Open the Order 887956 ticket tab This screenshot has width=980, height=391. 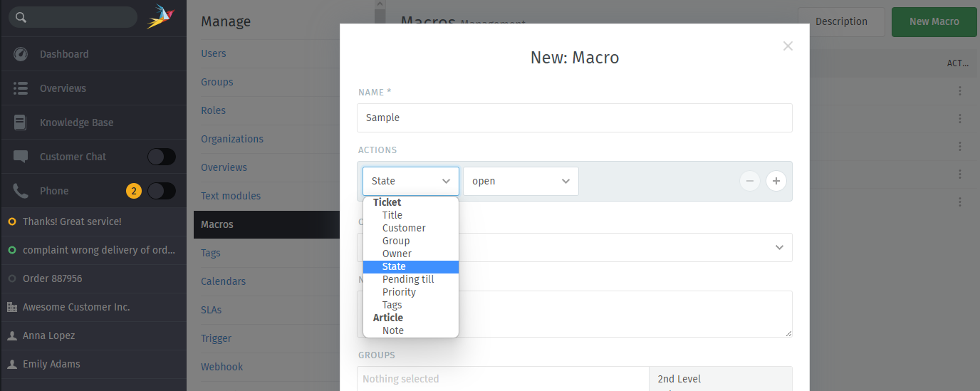coord(93,278)
